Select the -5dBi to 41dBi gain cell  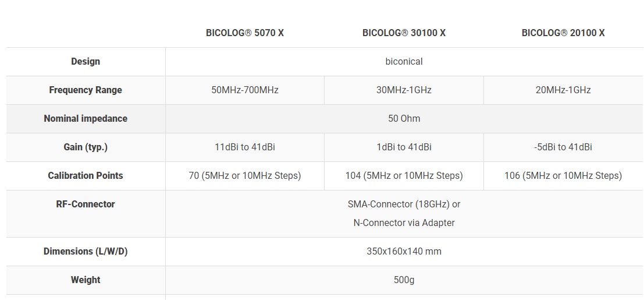pos(563,147)
